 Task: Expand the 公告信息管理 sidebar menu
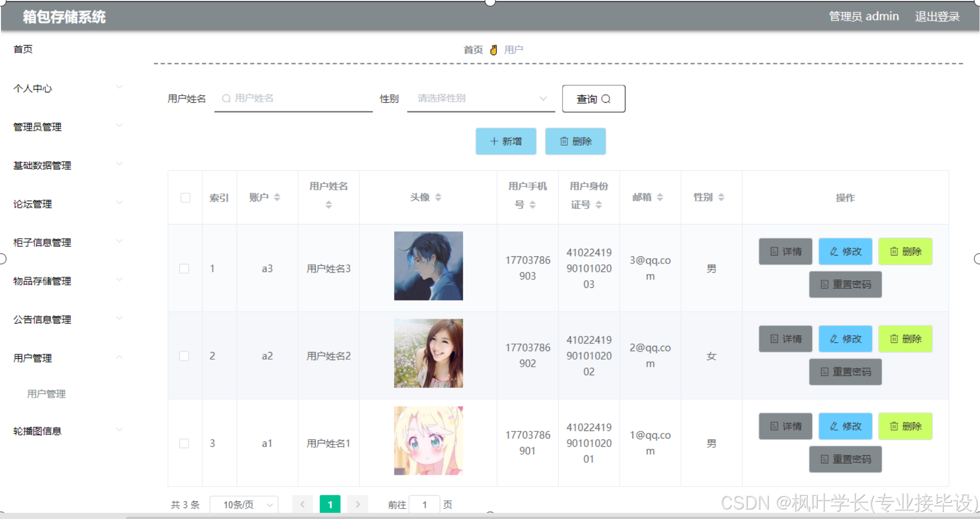(68, 320)
